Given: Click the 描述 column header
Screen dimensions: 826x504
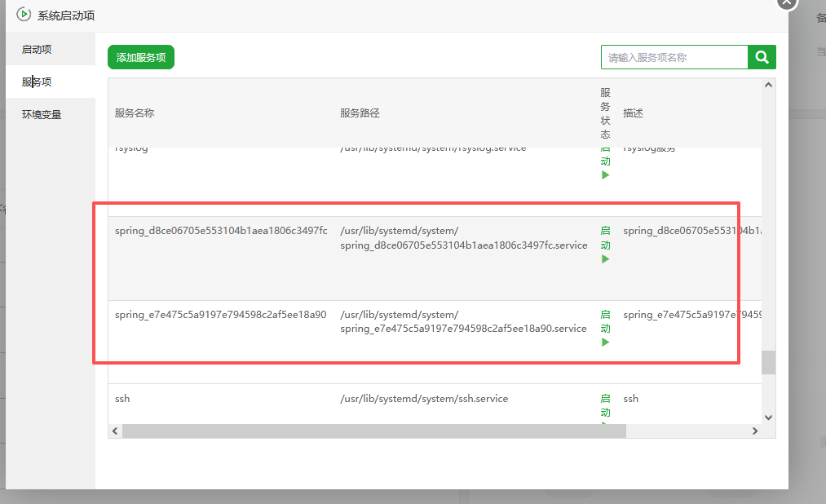Looking at the screenshot, I should point(633,113).
